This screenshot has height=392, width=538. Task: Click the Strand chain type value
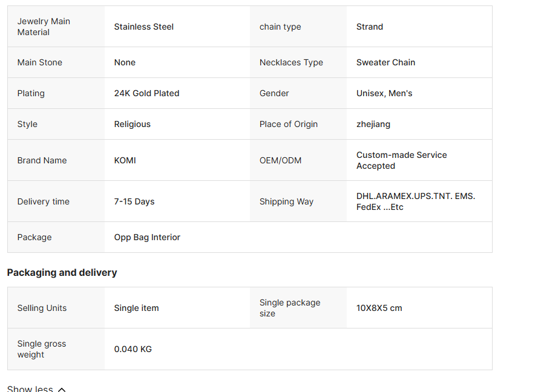pos(369,27)
